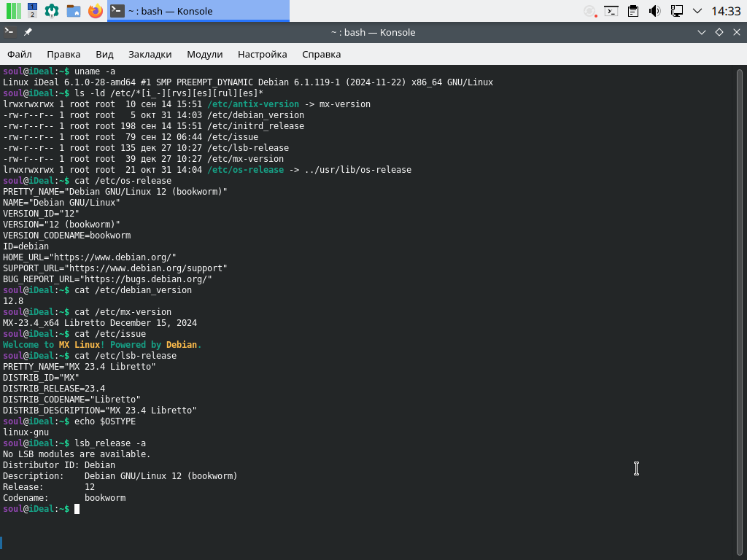
Task: Click the line 'DISTRIB_ID="MX"'
Action: point(41,378)
